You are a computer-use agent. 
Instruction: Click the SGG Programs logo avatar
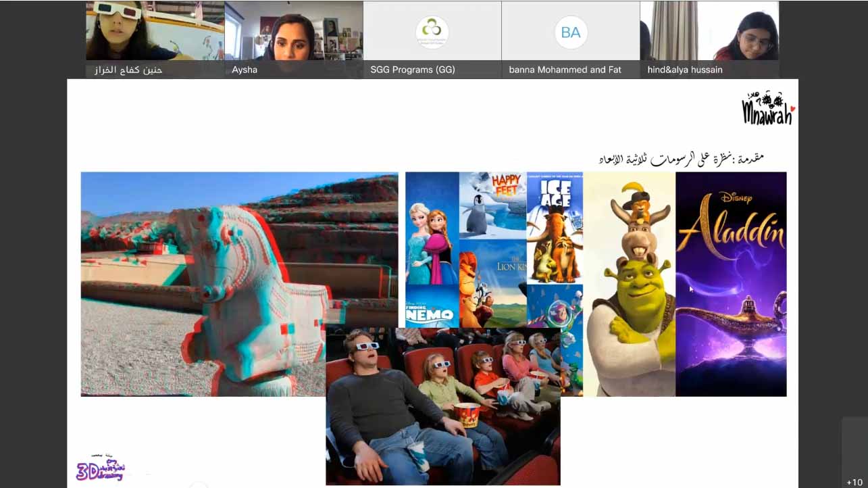coord(432,32)
